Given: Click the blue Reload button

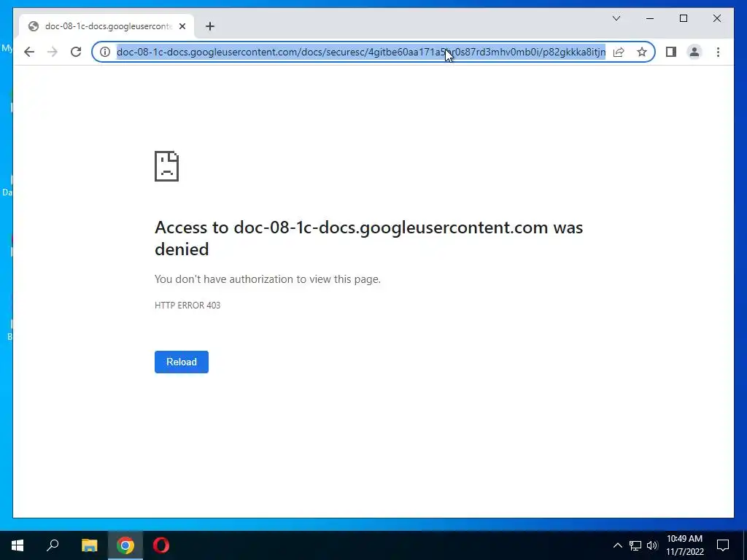Looking at the screenshot, I should 182,362.
